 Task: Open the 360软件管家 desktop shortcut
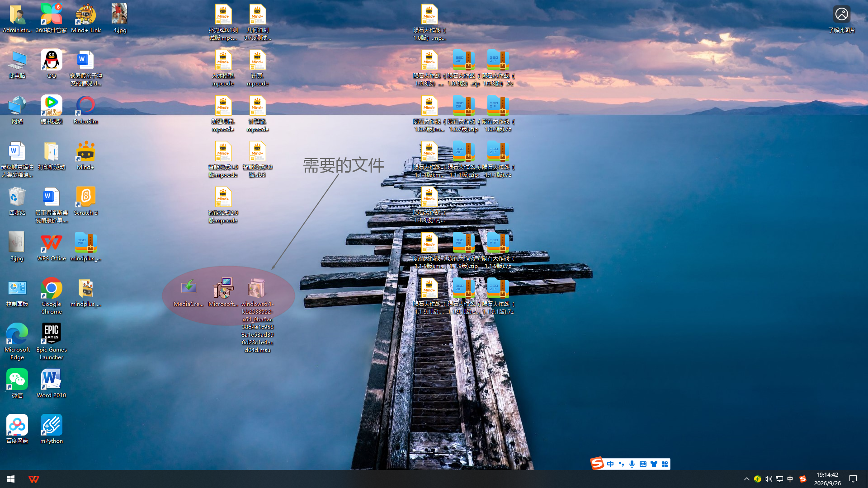click(52, 19)
